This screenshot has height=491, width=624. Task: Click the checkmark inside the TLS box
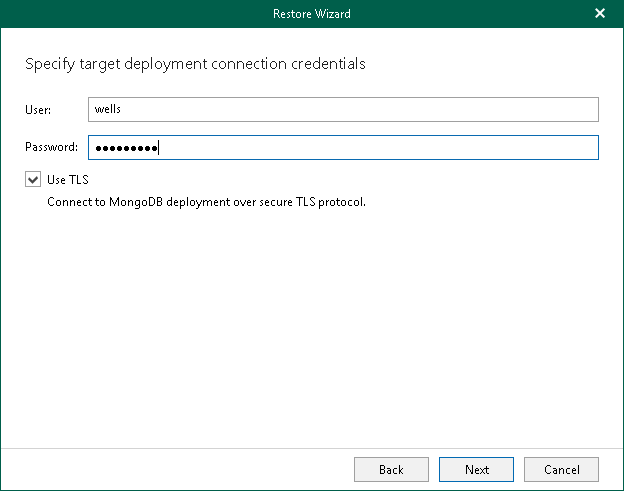tap(34, 180)
